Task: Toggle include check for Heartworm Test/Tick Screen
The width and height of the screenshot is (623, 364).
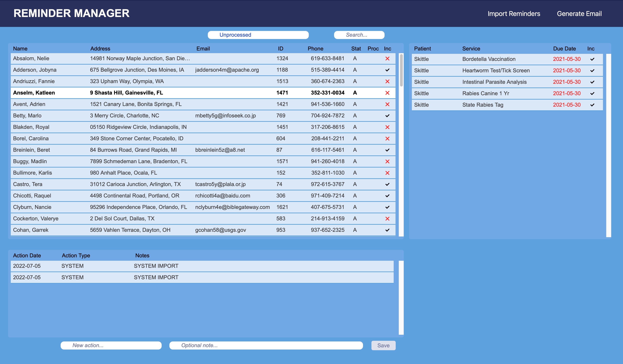Action: click(x=592, y=71)
